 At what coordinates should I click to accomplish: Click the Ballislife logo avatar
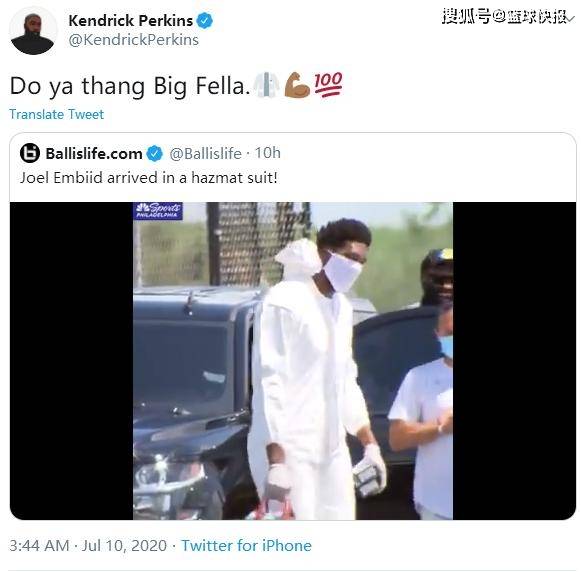(30, 153)
